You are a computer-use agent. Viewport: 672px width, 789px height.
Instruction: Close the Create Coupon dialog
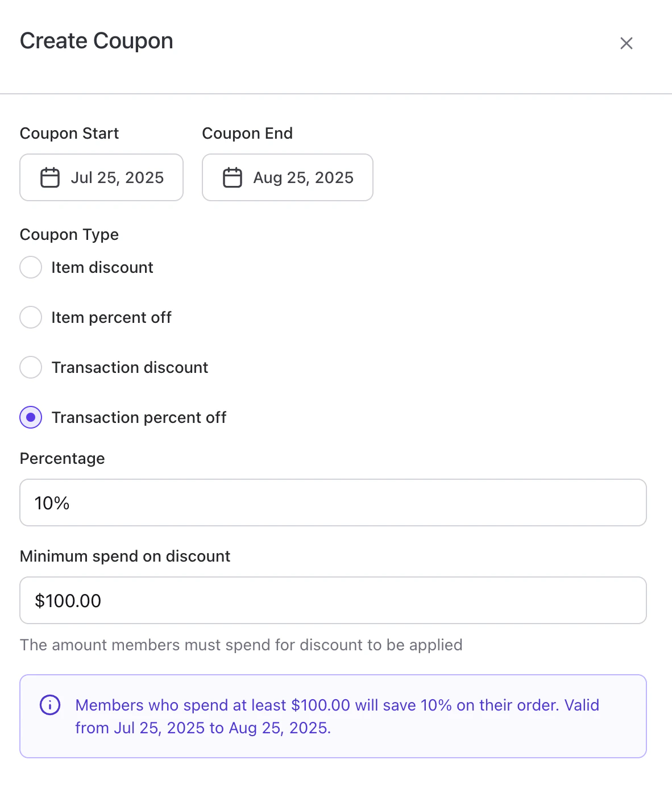click(626, 43)
